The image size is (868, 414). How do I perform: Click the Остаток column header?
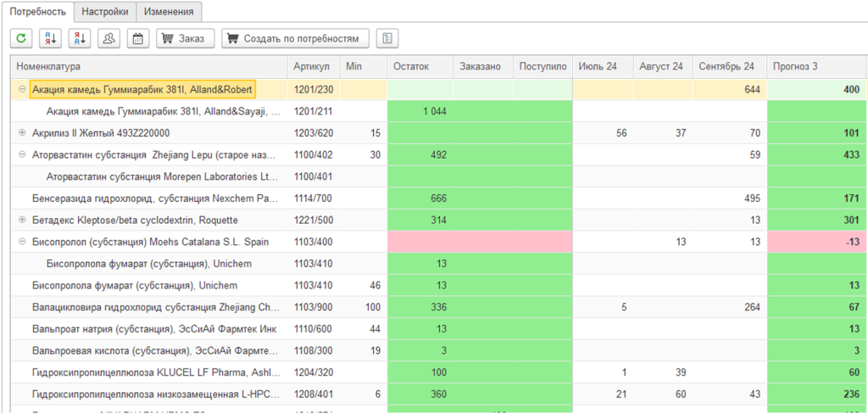(x=420, y=66)
